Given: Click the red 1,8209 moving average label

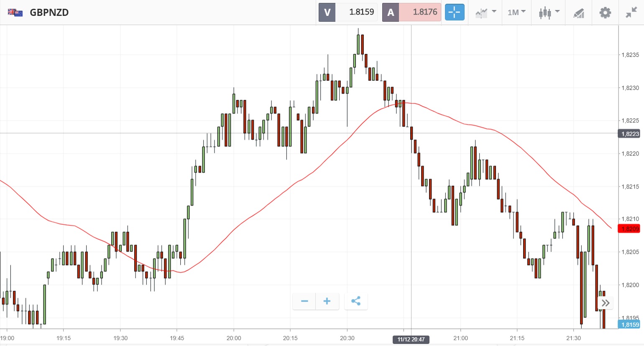Looking at the screenshot, I should point(630,229).
